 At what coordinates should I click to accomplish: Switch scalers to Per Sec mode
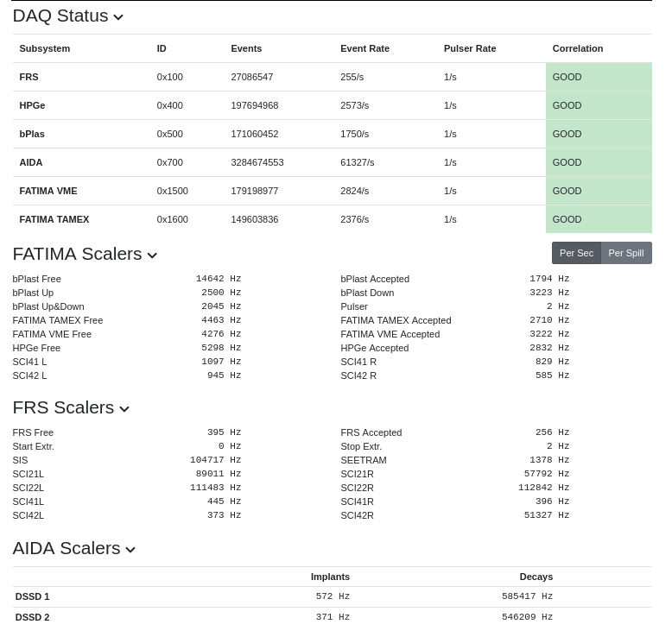click(576, 253)
